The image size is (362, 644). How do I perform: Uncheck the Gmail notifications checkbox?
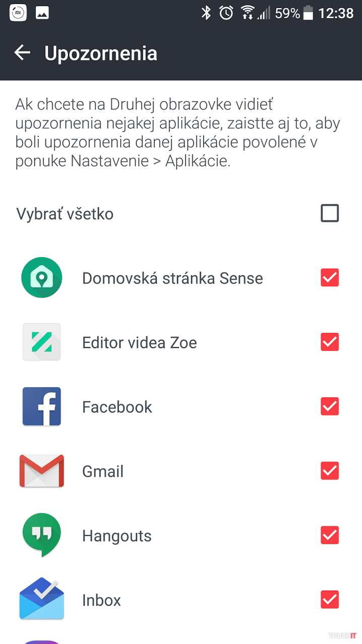pos(330,471)
